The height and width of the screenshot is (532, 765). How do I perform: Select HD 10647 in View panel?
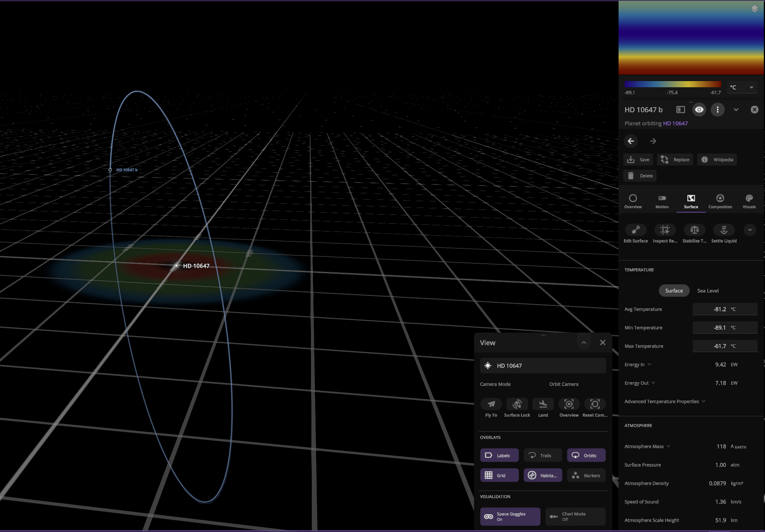(x=543, y=366)
